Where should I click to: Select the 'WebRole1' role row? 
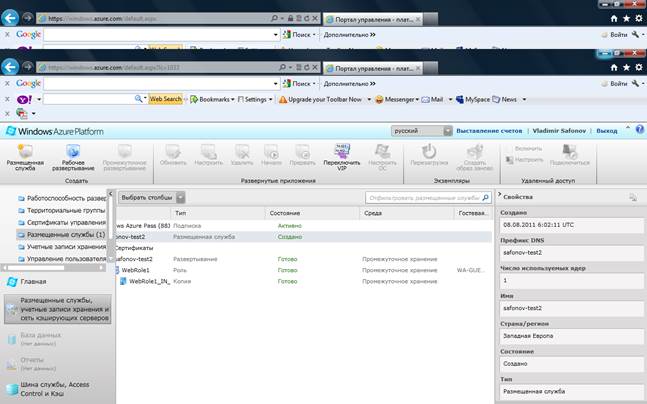pyautogui.click(x=303, y=270)
